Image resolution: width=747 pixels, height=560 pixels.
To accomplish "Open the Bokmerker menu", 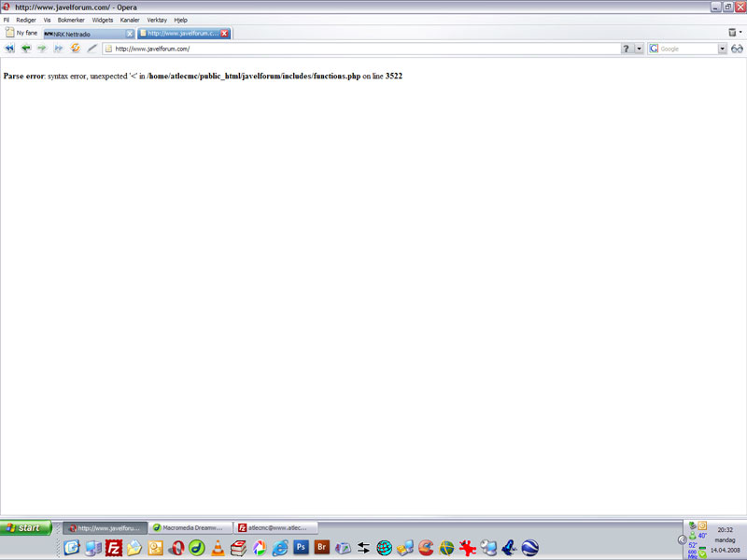I will coord(71,20).
